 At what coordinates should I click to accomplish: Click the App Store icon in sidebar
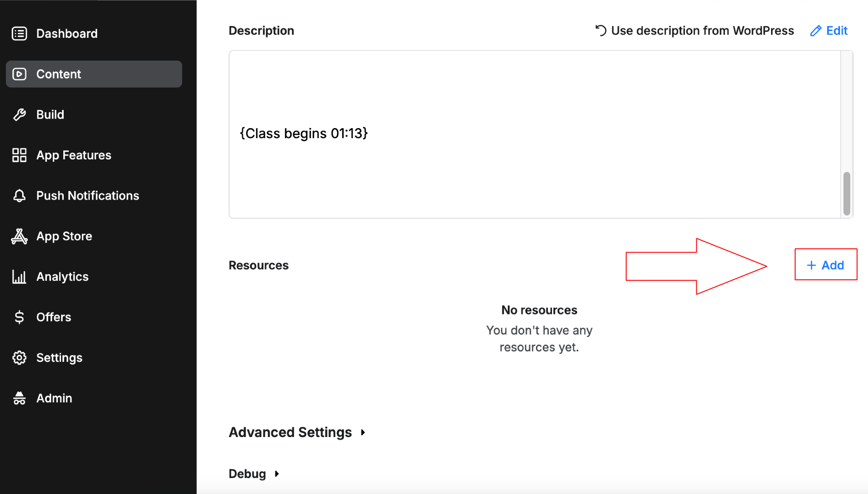pyautogui.click(x=19, y=237)
